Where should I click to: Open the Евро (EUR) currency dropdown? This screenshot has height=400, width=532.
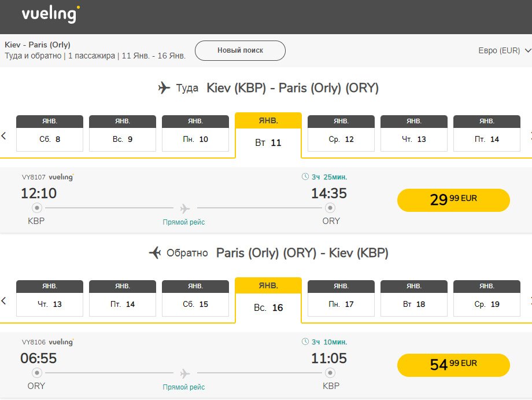tap(504, 51)
